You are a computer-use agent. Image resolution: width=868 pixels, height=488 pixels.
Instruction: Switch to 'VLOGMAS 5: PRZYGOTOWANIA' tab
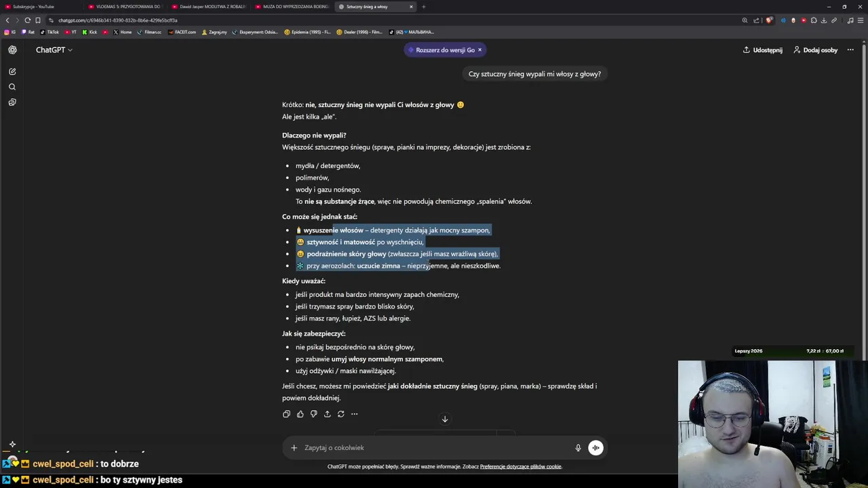(x=124, y=7)
